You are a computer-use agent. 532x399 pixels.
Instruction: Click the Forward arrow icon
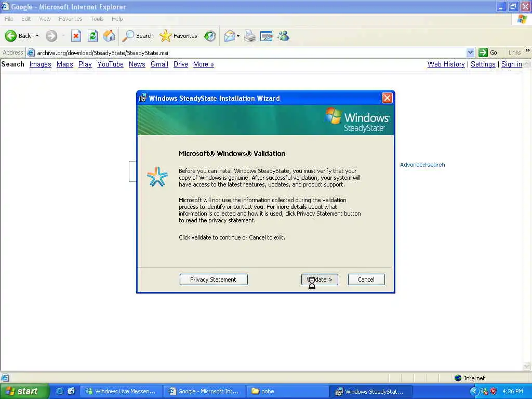pos(51,36)
